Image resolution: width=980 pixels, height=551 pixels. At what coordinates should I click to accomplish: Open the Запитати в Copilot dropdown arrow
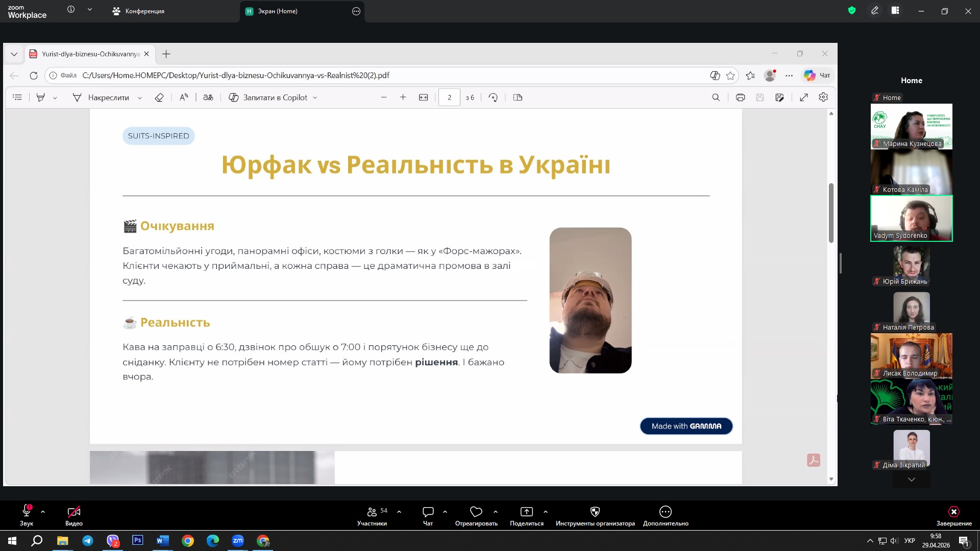tap(315, 98)
